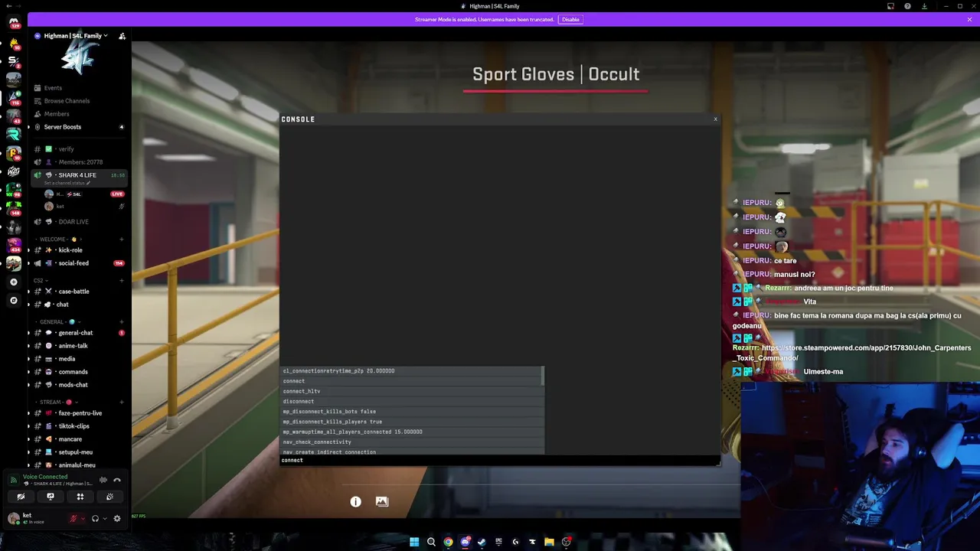Click plus to add channel in CS2 category
Image resolution: width=980 pixels, height=551 pixels.
tap(122, 281)
